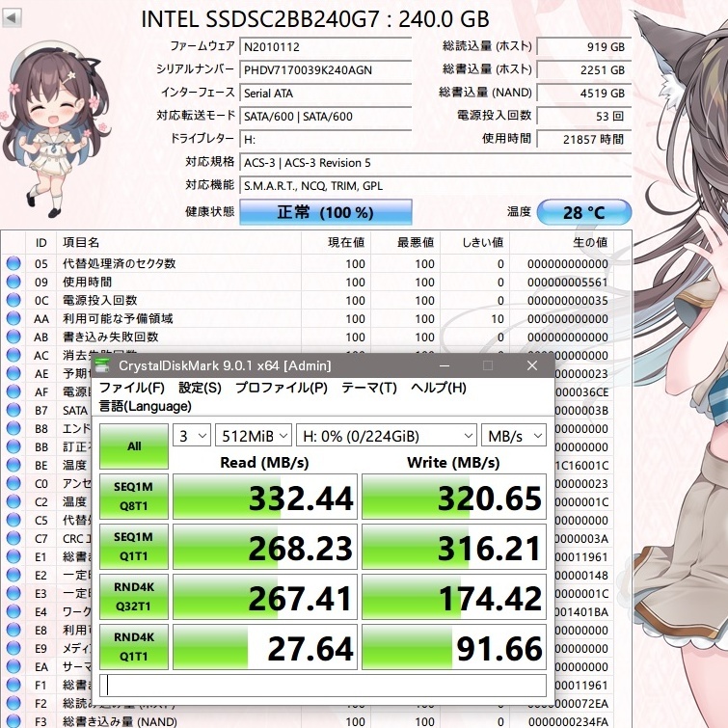728x728 pixels.
Task: Click status orb for ID AA row
Action: 13,318
